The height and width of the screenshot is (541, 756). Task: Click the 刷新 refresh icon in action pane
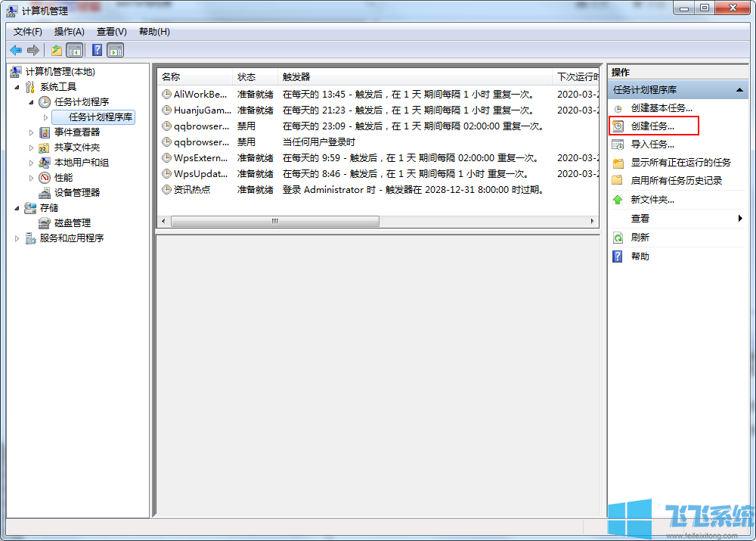coord(618,237)
